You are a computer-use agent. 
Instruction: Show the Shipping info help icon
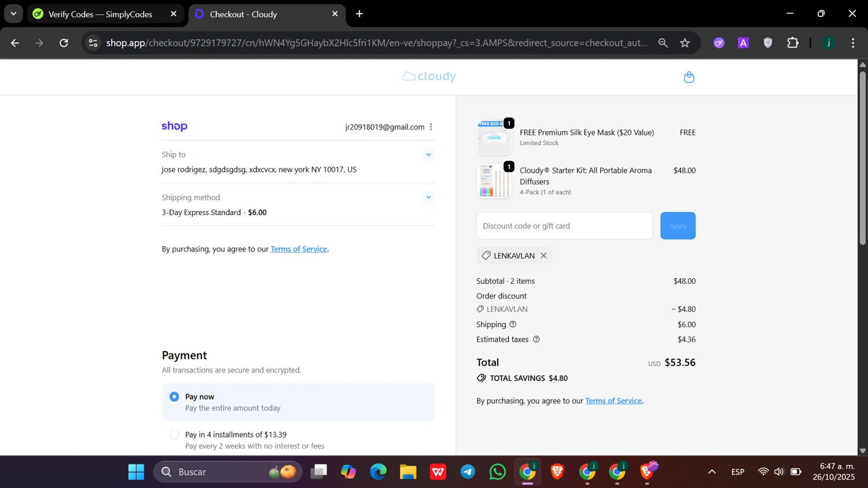pyautogui.click(x=513, y=324)
